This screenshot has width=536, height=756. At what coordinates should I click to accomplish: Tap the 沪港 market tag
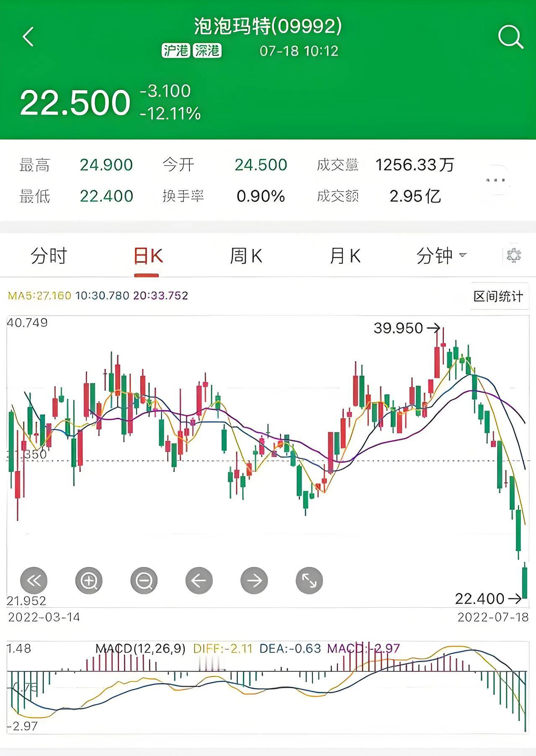176,51
